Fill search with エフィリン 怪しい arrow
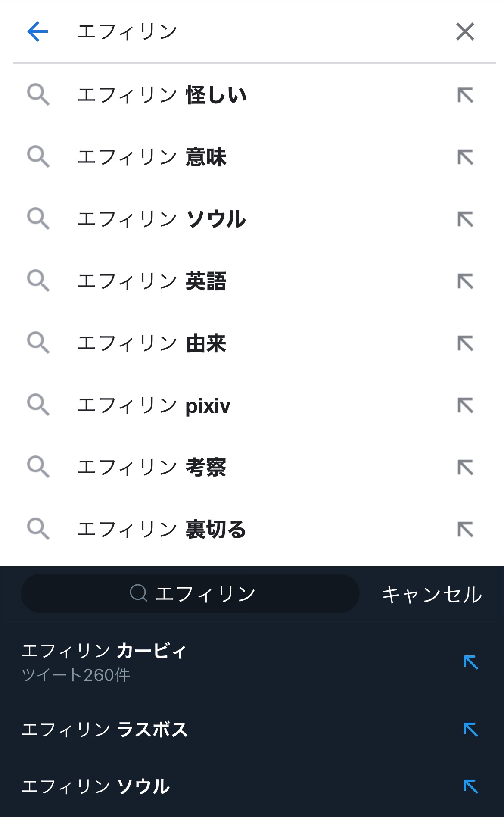This screenshot has width=504, height=817. click(x=465, y=95)
